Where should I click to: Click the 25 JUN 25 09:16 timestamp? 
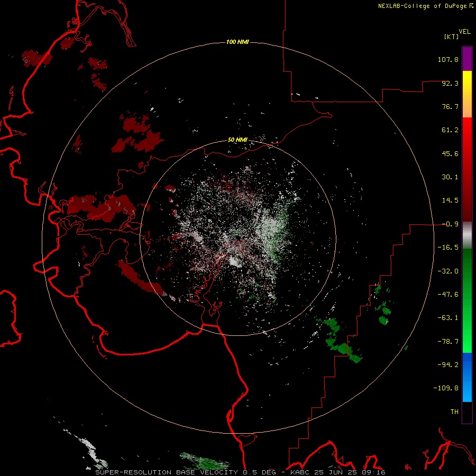coord(349,472)
